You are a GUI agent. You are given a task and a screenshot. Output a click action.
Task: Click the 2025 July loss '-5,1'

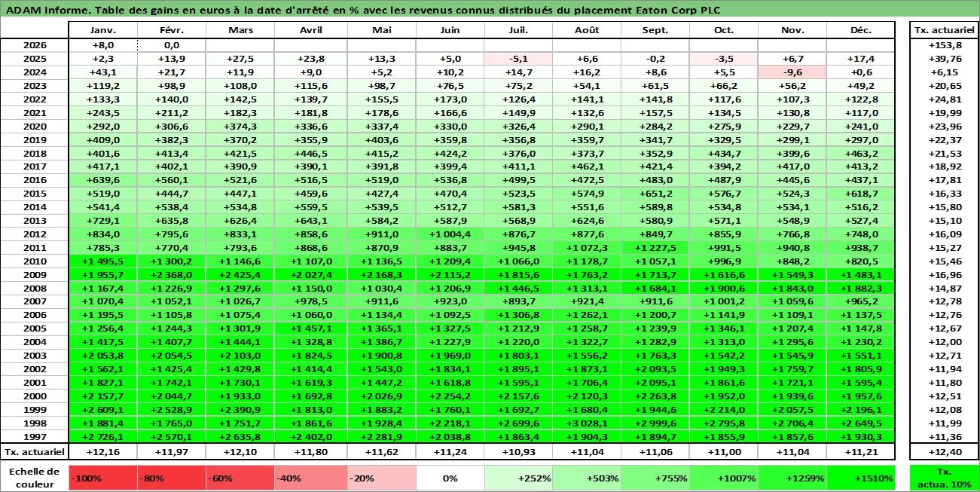518,58
